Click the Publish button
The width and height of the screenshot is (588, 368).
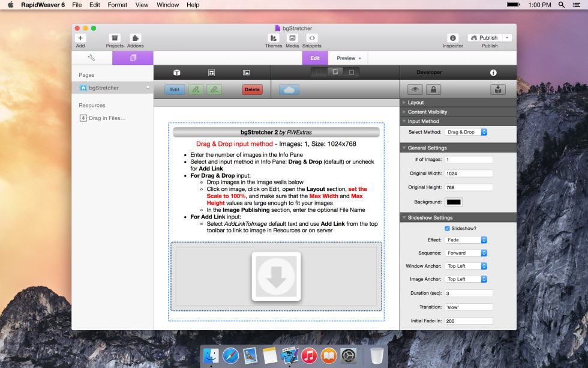point(485,38)
